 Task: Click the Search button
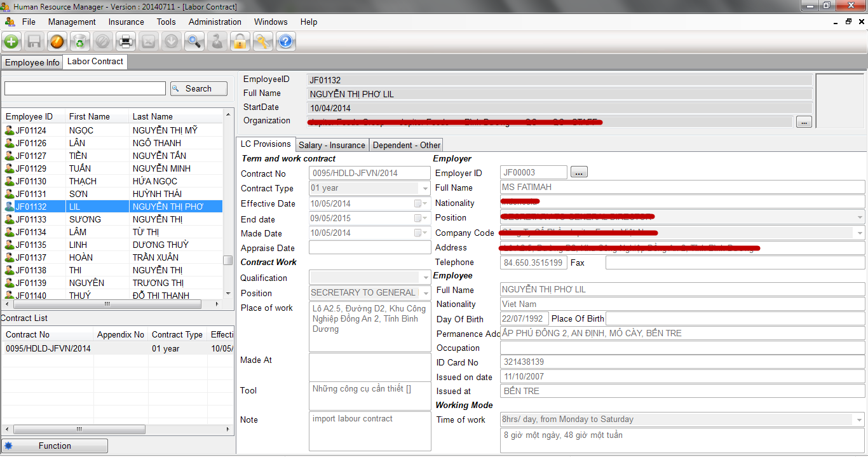[x=198, y=88]
